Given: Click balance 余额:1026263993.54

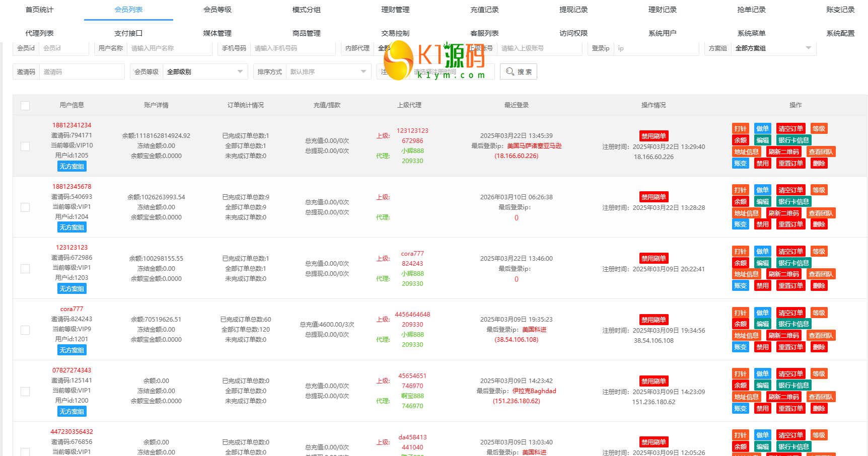Looking at the screenshot, I should (156, 197).
